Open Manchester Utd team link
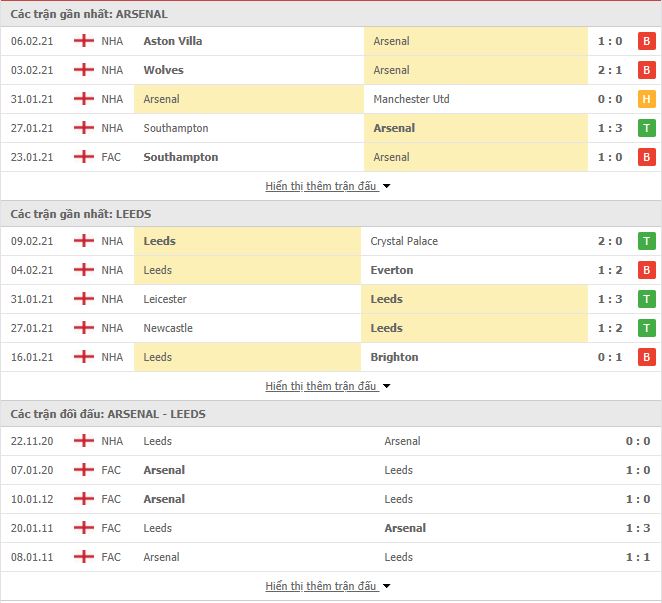662x603 pixels. [411, 99]
